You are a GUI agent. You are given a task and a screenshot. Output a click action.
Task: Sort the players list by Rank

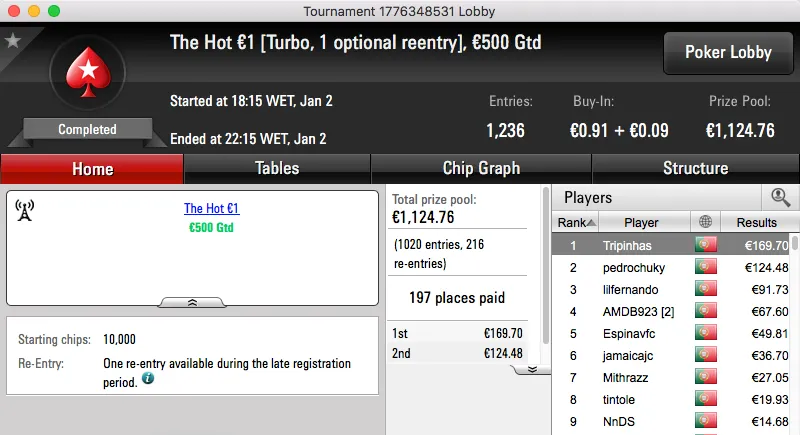(577, 222)
